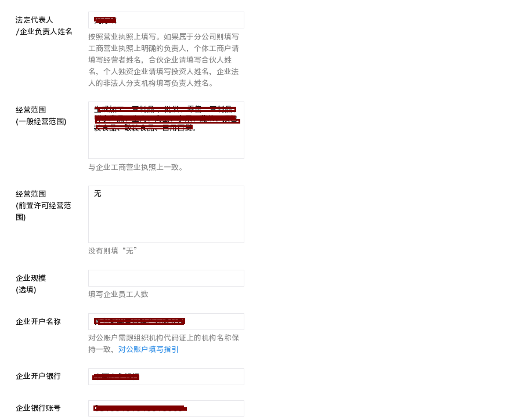The image size is (531, 420).
Task: Click the 企业规模 employee count field
Action: [x=165, y=278]
